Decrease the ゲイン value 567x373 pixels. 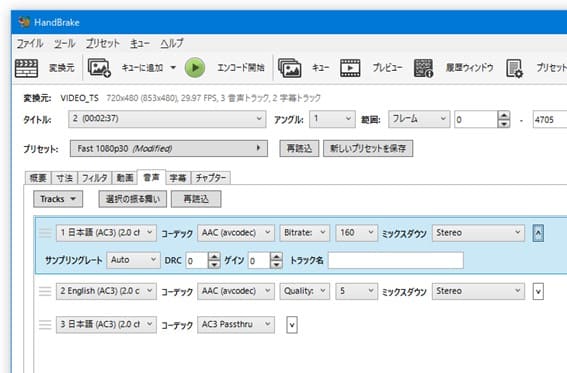(x=276, y=265)
